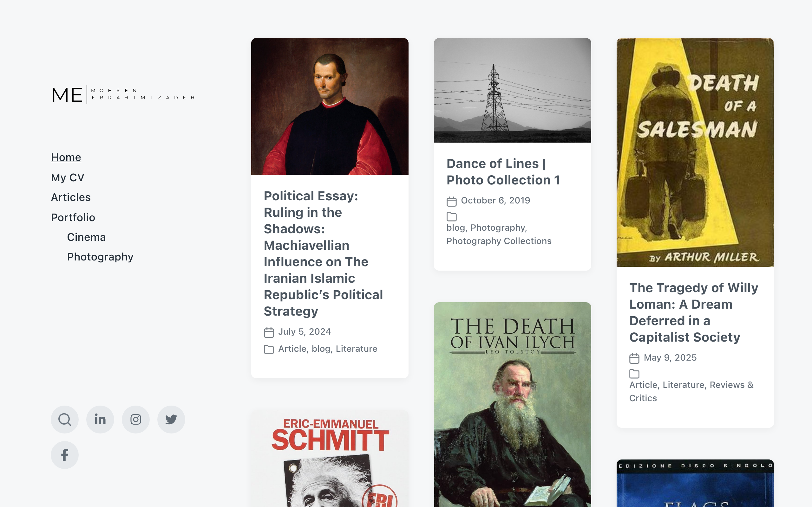Select the Cinema submenu item
This screenshot has height=507, width=812.
click(x=86, y=237)
